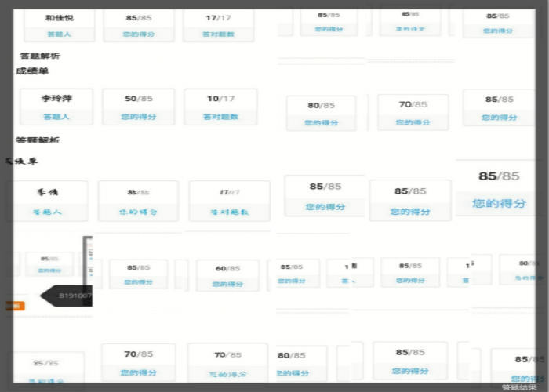This screenshot has height=392, width=549.
Task: Open the 李玲萍 answerer card
Action: point(56,107)
